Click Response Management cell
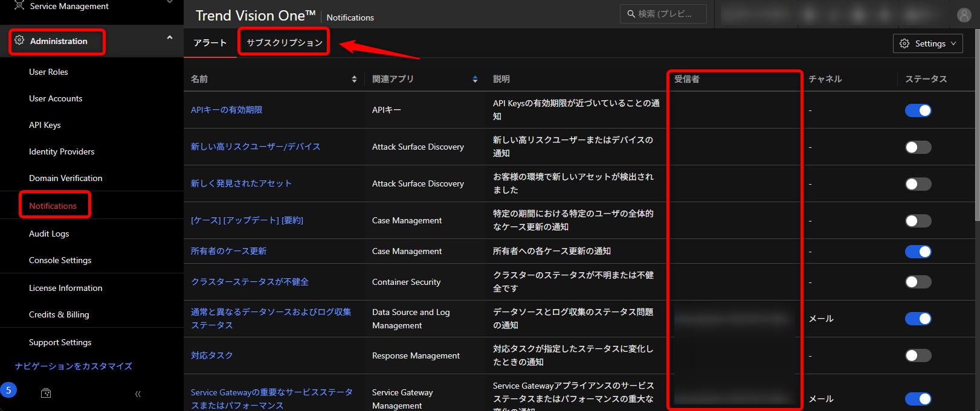980x411 pixels. 416,355
